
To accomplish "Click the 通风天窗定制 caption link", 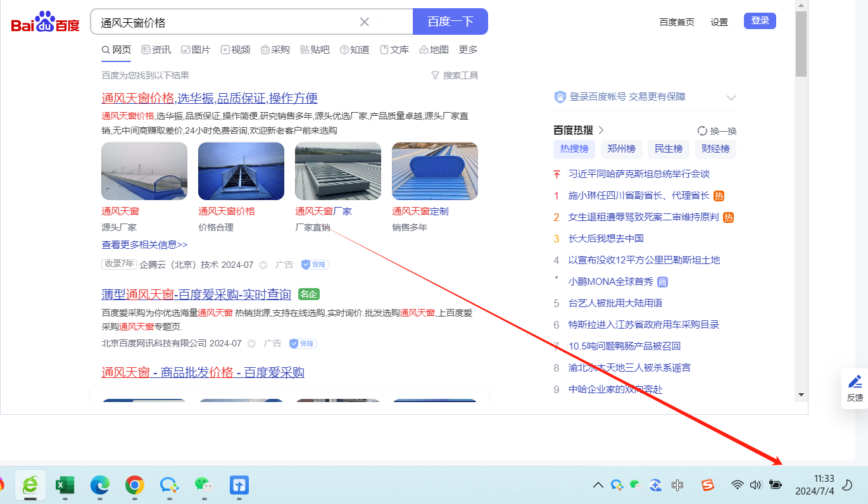I will pos(420,211).
